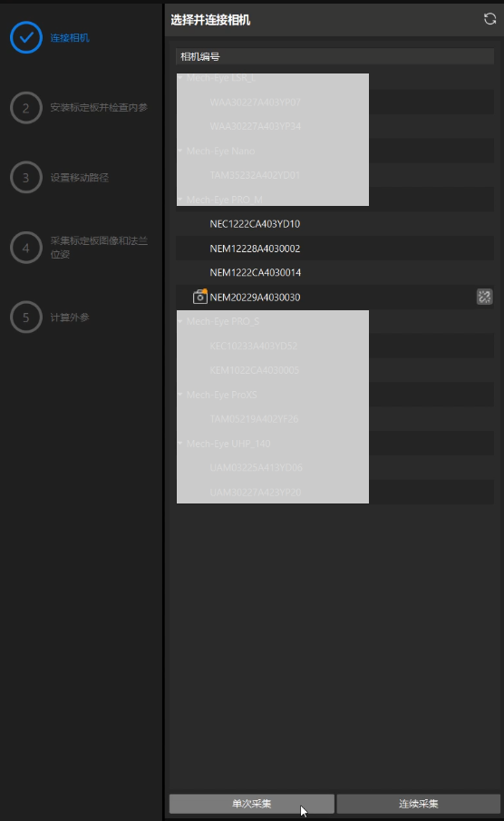The image size is (504, 821).
Task: Select camera NEC1222CA403YD10
Action: click(x=335, y=224)
